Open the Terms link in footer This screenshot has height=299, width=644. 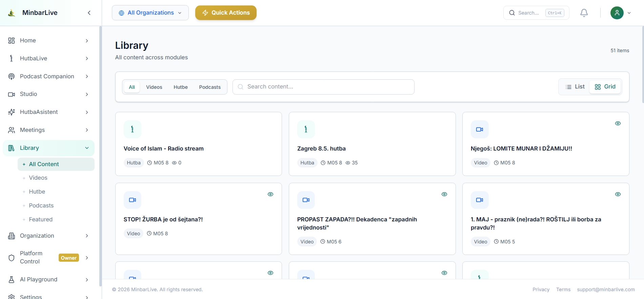[x=563, y=290]
